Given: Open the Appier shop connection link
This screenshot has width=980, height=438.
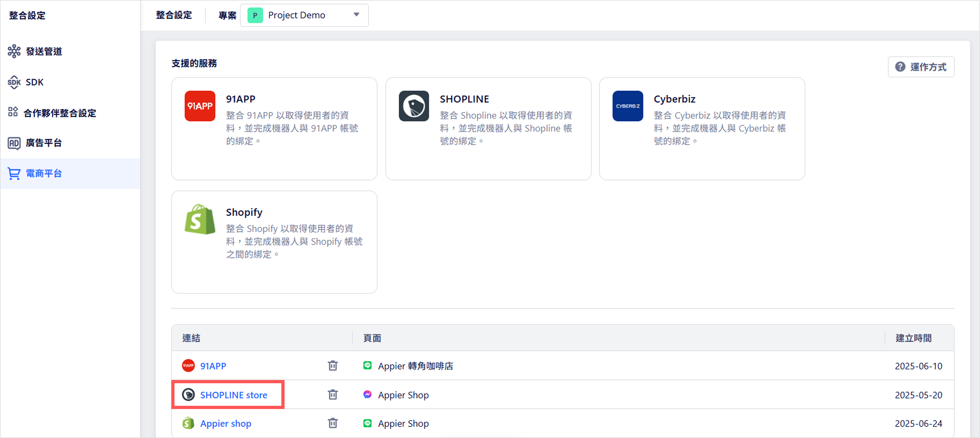Looking at the screenshot, I should [x=225, y=424].
